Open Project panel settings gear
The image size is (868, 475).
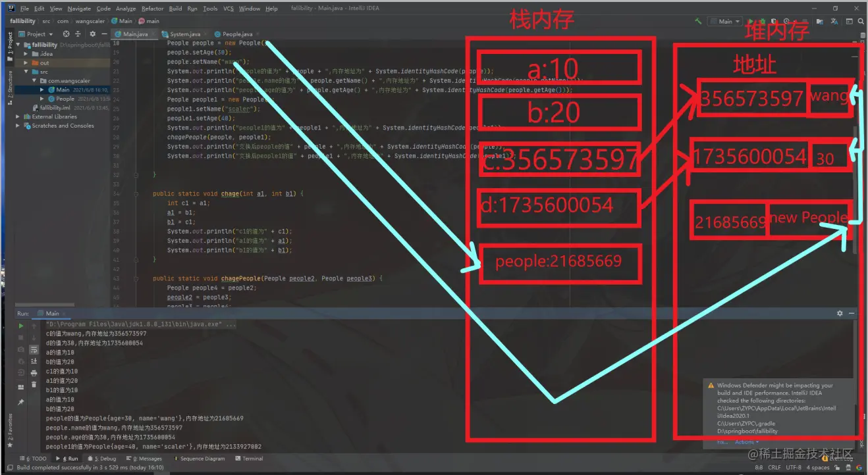click(92, 34)
